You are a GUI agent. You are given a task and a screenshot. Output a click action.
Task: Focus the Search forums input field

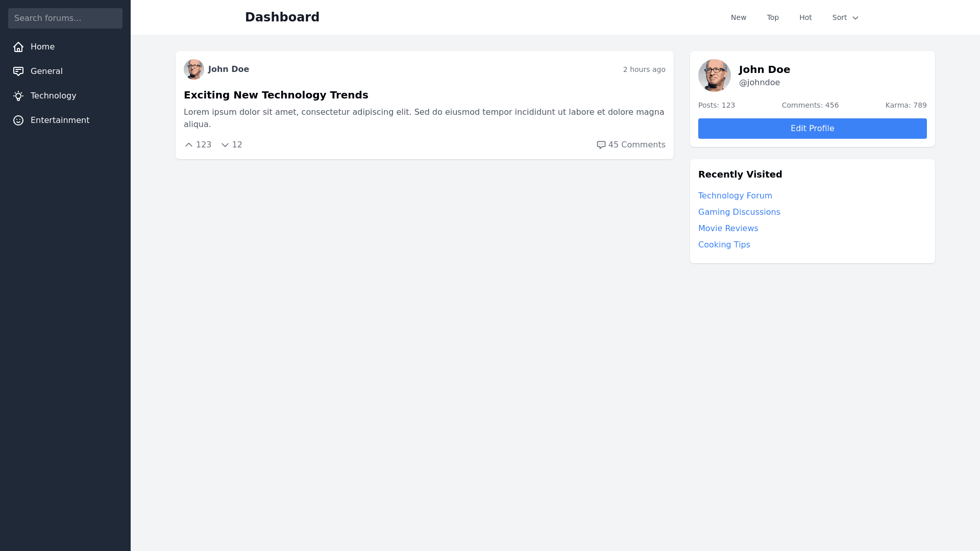click(x=65, y=18)
